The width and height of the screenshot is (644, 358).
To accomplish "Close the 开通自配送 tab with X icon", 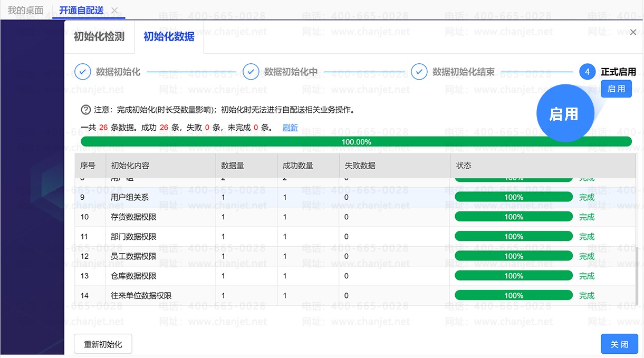I will click(x=114, y=11).
